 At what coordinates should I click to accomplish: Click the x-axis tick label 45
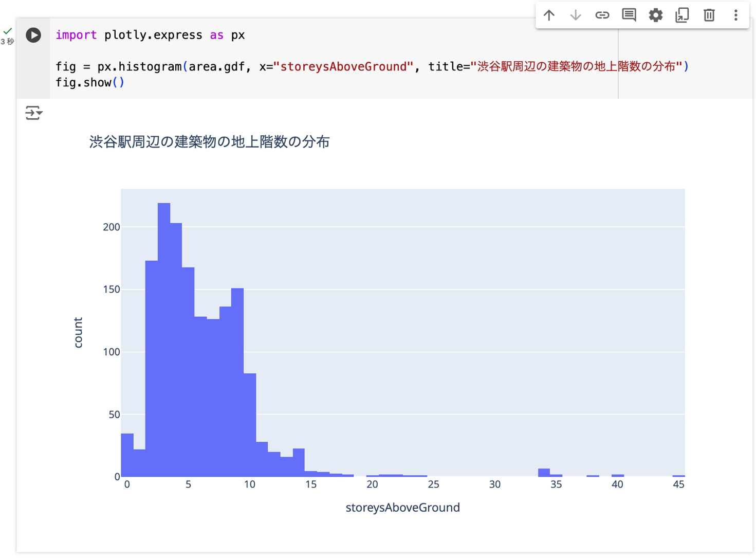point(678,484)
